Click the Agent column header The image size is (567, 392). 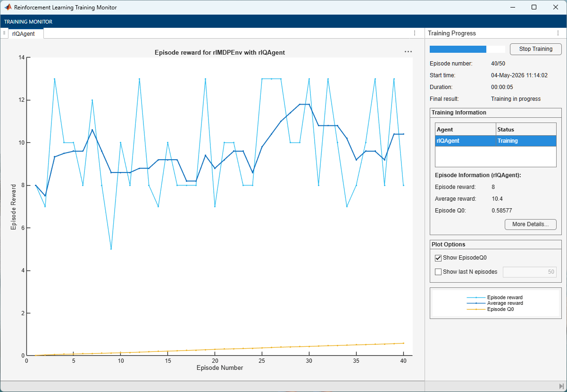(466, 129)
